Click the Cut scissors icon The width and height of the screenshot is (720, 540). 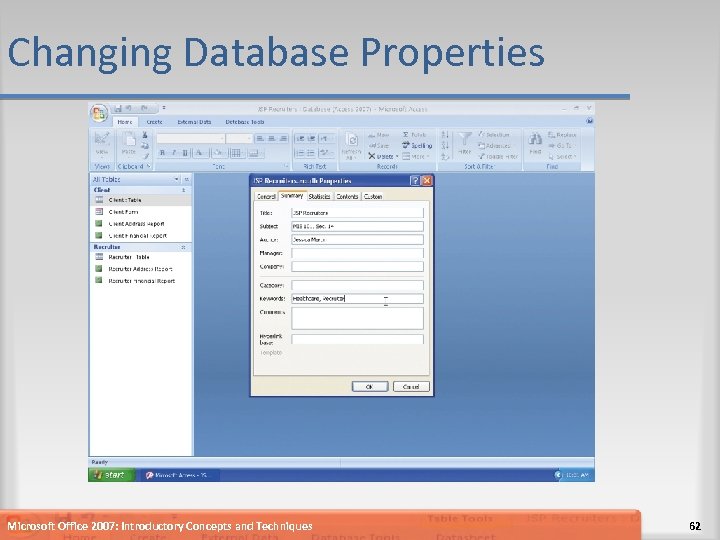tap(145, 135)
